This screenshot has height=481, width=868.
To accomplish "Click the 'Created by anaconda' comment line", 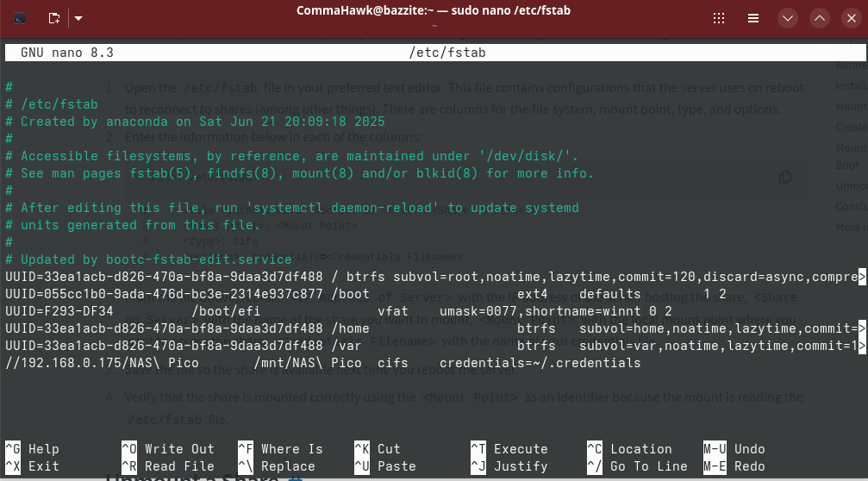I will (195, 122).
